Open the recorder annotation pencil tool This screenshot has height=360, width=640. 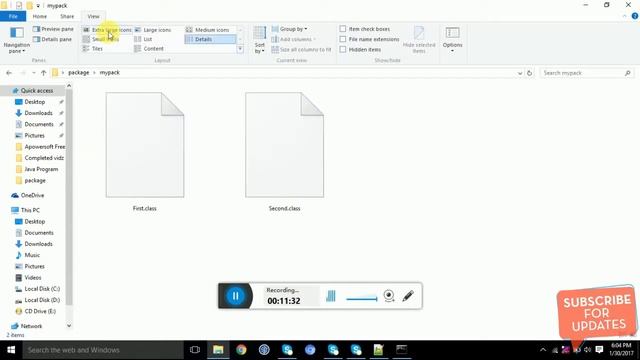[408, 296]
